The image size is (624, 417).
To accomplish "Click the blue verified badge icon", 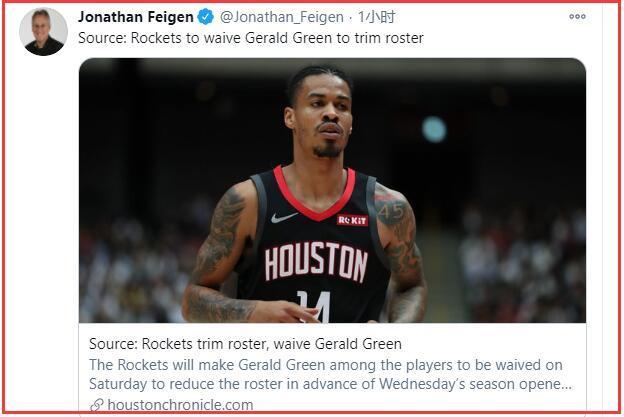I will 206,17.
